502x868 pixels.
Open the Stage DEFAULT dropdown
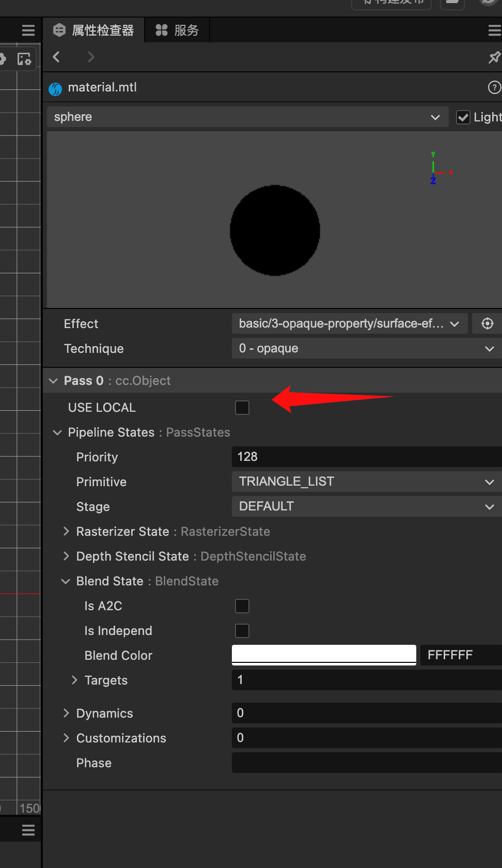tap(367, 506)
